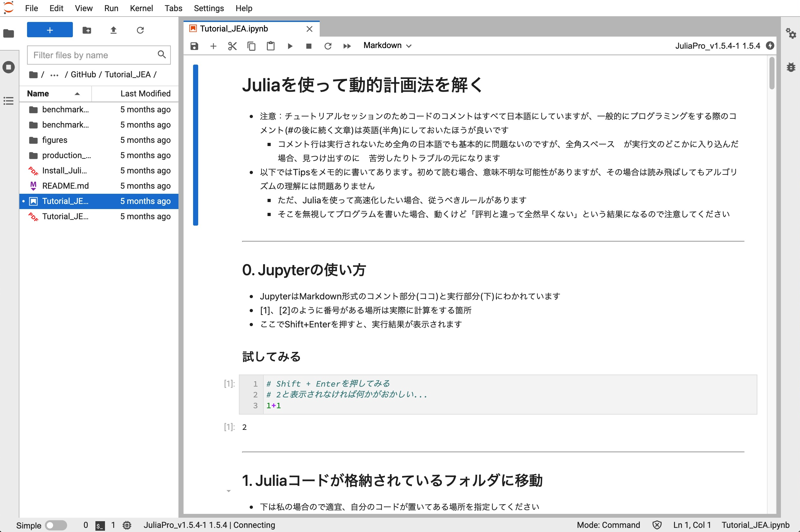The height and width of the screenshot is (532, 800).
Task: Click the first markdown cell collapser bar
Action: [196, 145]
